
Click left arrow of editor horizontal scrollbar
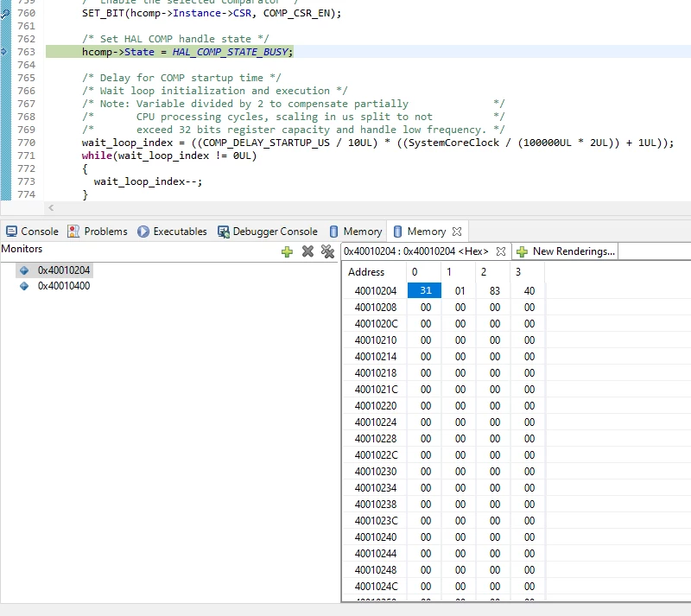click(x=51, y=207)
